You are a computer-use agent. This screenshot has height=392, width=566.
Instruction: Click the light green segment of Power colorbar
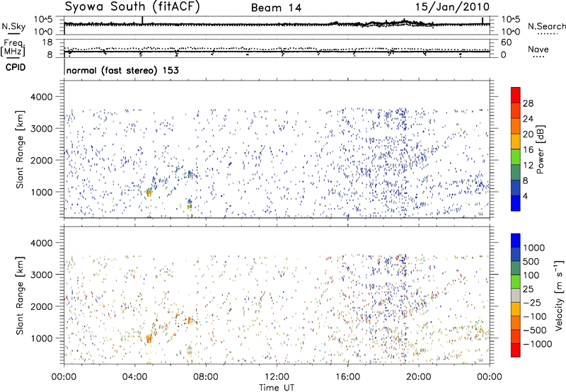tap(516, 157)
